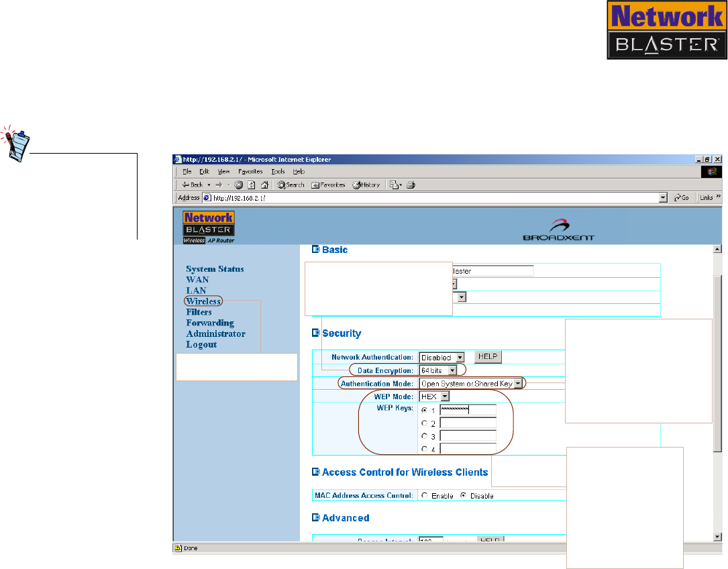Open the Search pane from toolbar
Screen dimensions: 728x569
pos(291,185)
